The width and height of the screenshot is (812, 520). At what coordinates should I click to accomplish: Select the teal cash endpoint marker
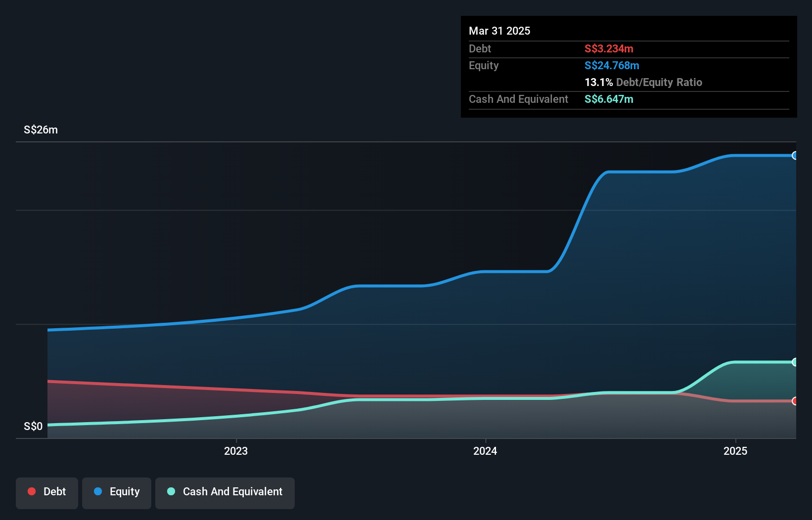click(795, 362)
